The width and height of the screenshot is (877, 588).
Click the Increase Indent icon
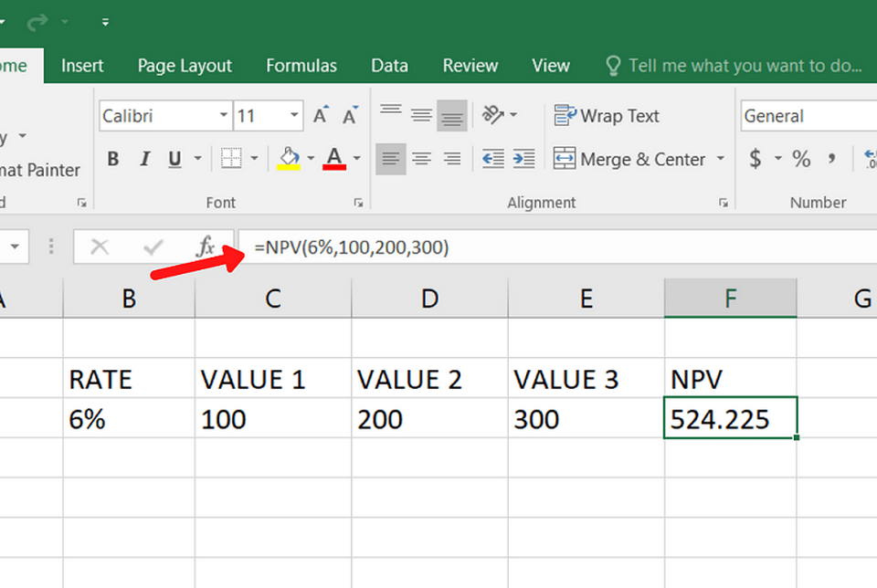click(x=524, y=159)
